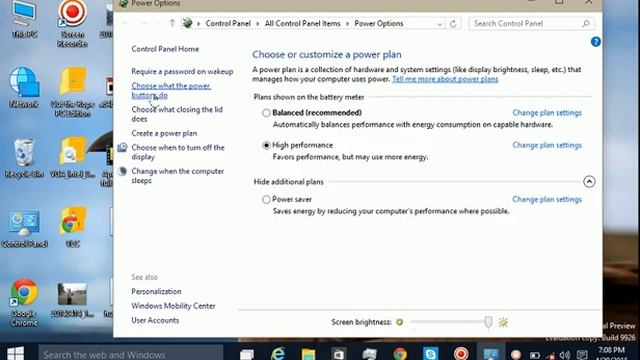The image size is (640, 360).
Task: Open Choose what closing the lid does
Action: pyautogui.click(x=177, y=114)
